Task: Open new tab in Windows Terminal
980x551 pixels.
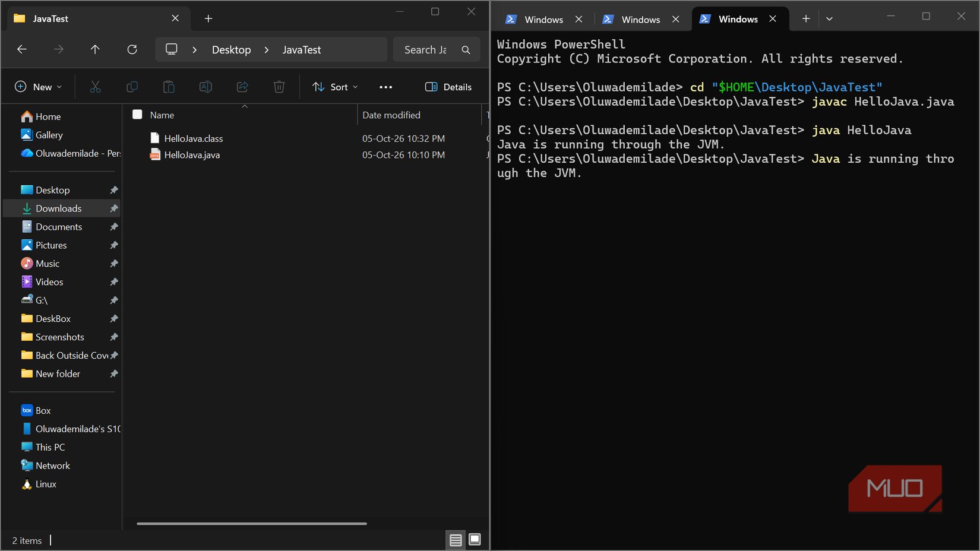Action: click(806, 19)
